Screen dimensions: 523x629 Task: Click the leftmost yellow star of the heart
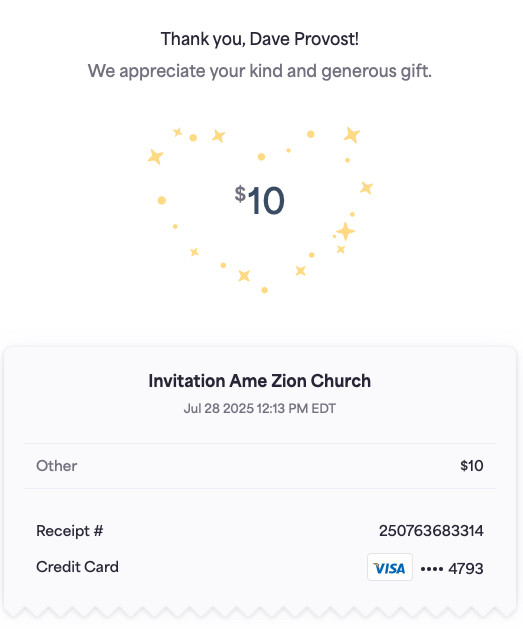click(x=155, y=156)
